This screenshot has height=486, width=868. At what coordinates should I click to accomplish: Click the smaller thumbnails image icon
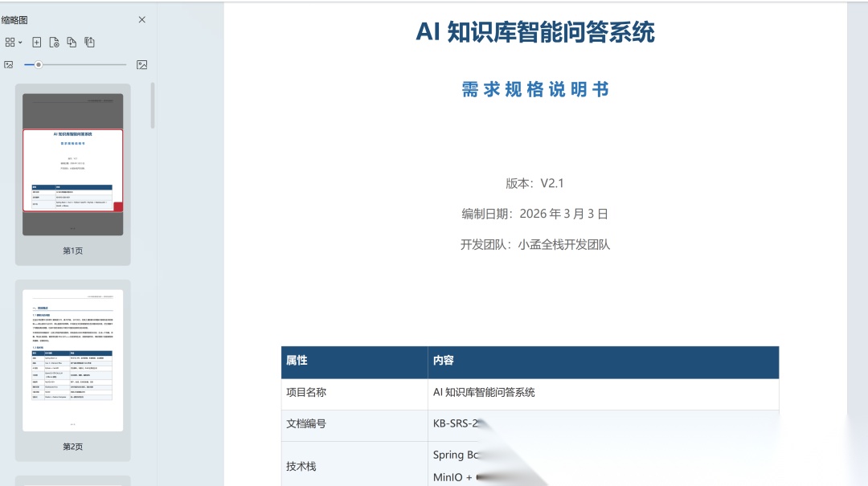pyautogui.click(x=9, y=65)
